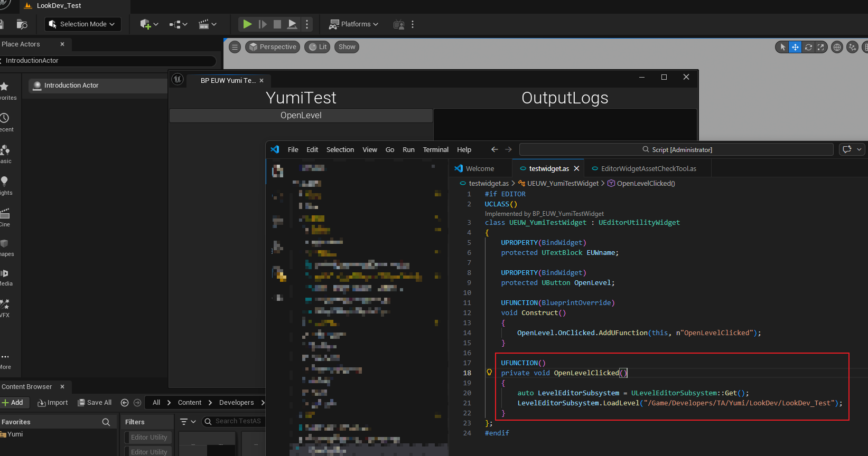Click the lightbulb code action icon on line 18
The width and height of the screenshot is (868, 456).
coord(489,373)
